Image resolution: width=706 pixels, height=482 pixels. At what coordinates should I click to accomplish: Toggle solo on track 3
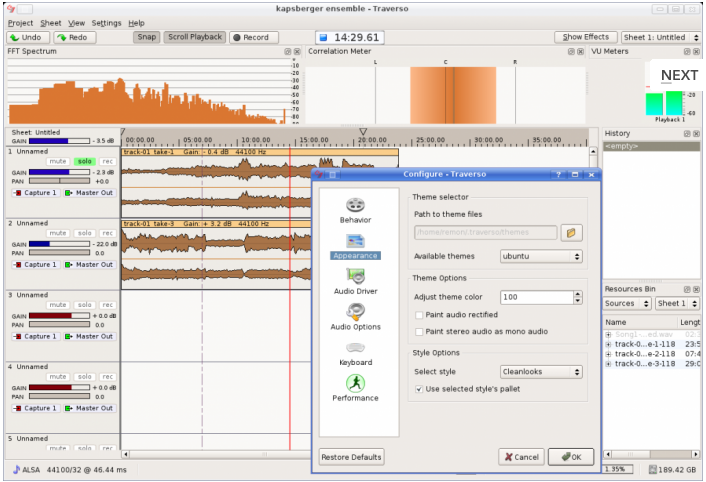[85, 305]
